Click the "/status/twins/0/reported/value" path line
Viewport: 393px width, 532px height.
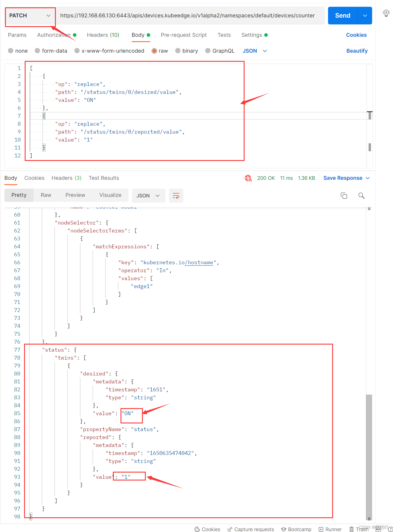[x=120, y=132]
